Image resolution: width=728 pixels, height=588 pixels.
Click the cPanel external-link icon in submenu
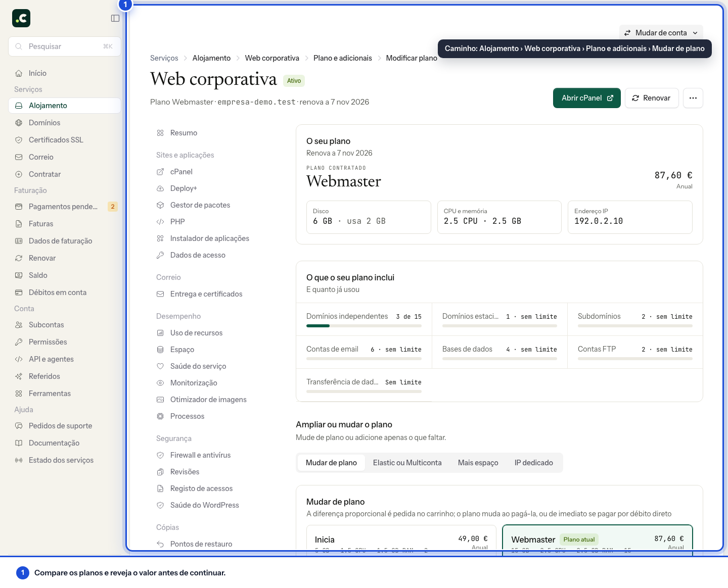[160, 172]
